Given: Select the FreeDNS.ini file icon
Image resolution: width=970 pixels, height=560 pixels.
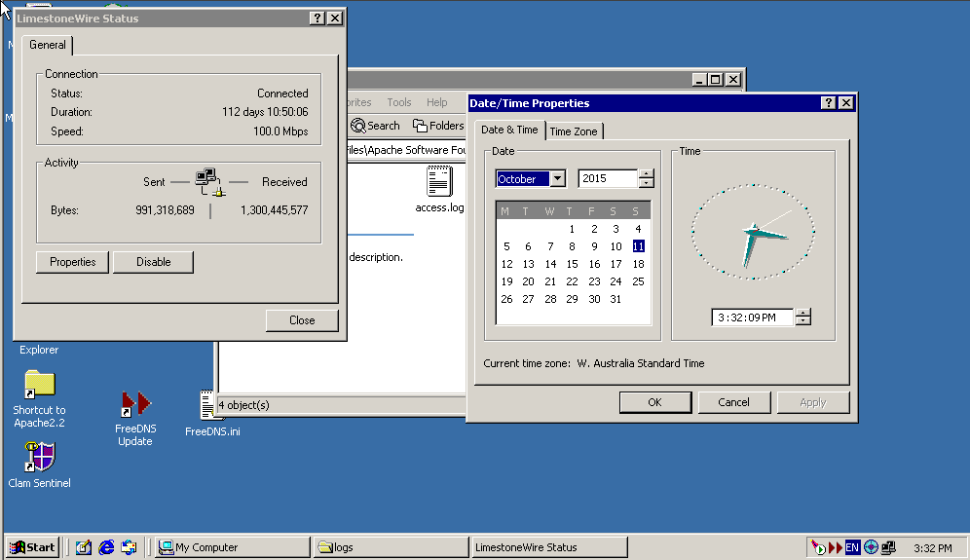Looking at the screenshot, I should pos(212,413).
